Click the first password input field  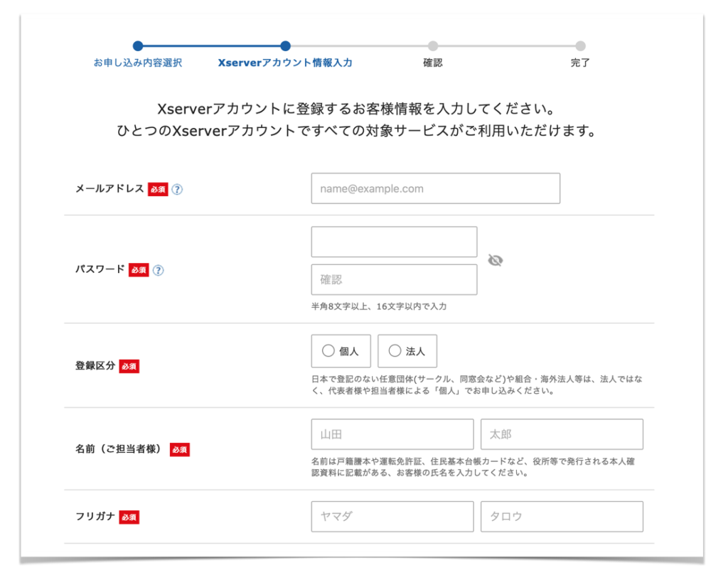coord(394,242)
